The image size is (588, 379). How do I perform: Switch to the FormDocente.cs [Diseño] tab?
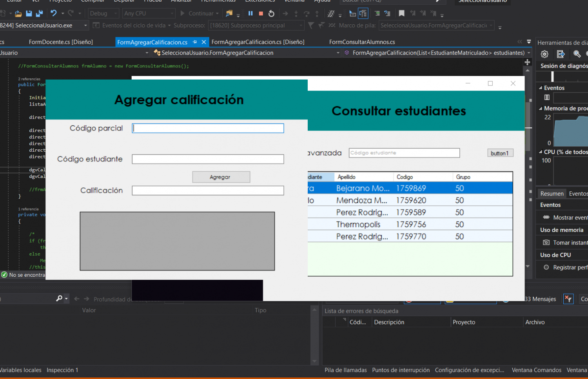(x=61, y=42)
